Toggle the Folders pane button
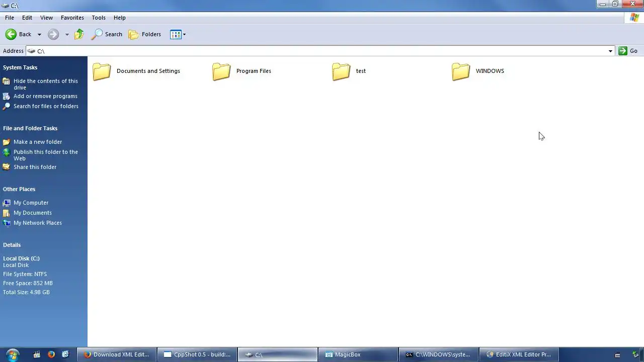Image resolution: width=644 pixels, height=362 pixels. point(145,34)
